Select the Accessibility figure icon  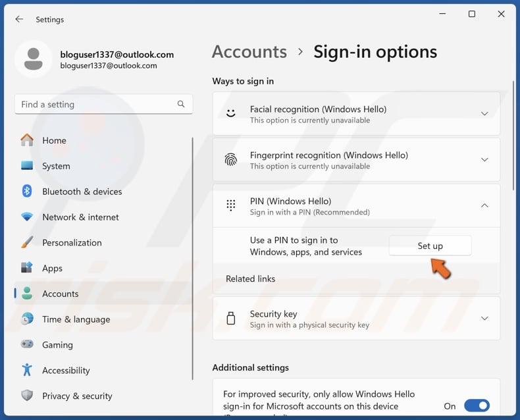[x=27, y=370]
